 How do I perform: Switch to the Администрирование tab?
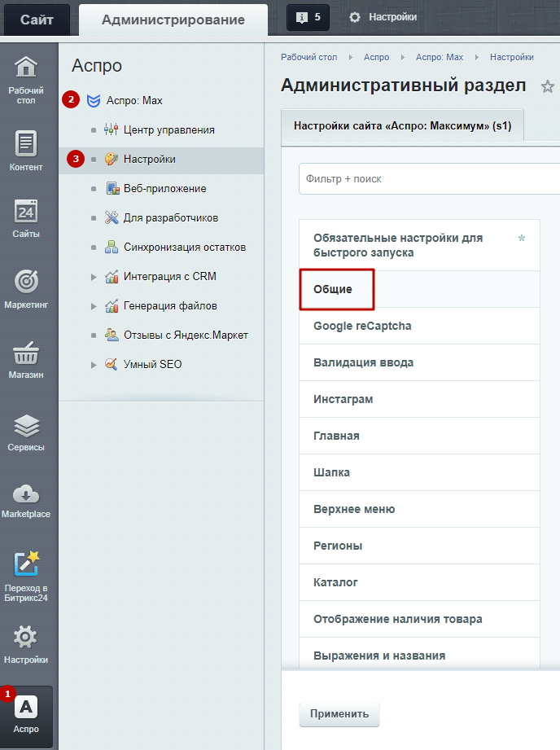point(173,20)
